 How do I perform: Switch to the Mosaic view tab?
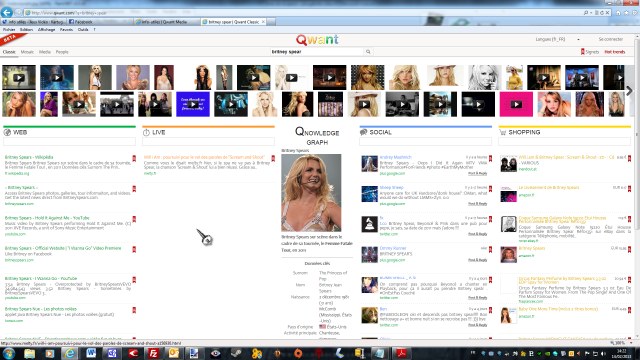coord(27,52)
